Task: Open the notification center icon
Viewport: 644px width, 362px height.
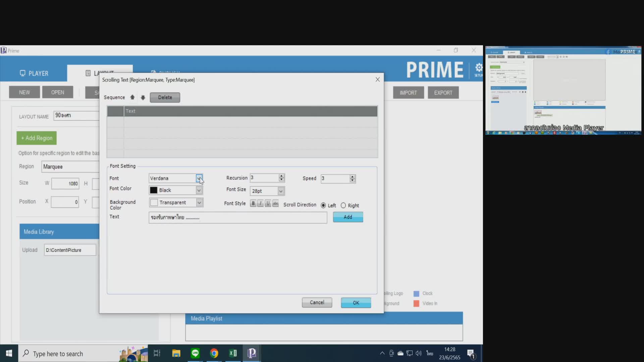Action: tap(471, 354)
